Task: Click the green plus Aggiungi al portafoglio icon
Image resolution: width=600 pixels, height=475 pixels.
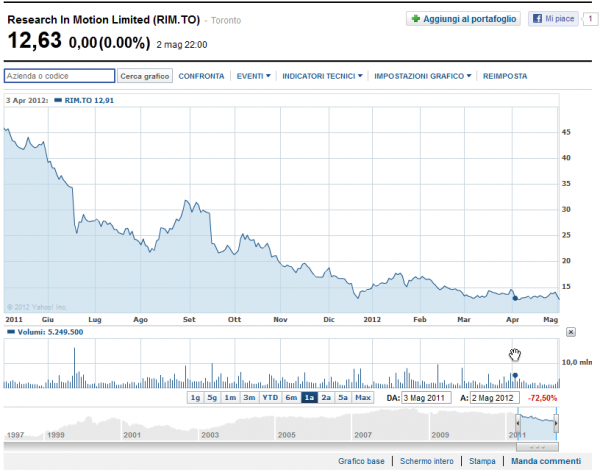Action: (416, 19)
